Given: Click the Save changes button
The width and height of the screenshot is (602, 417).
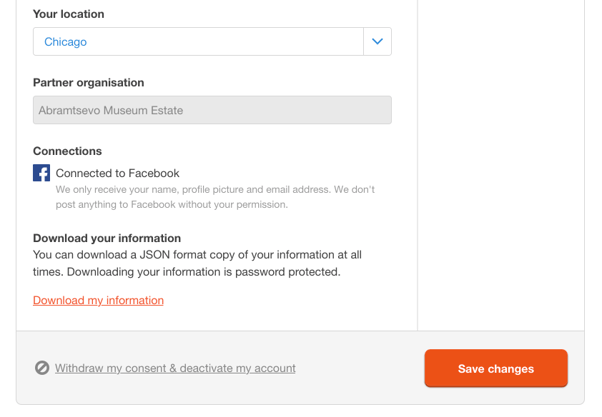Looking at the screenshot, I should (496, 368).
